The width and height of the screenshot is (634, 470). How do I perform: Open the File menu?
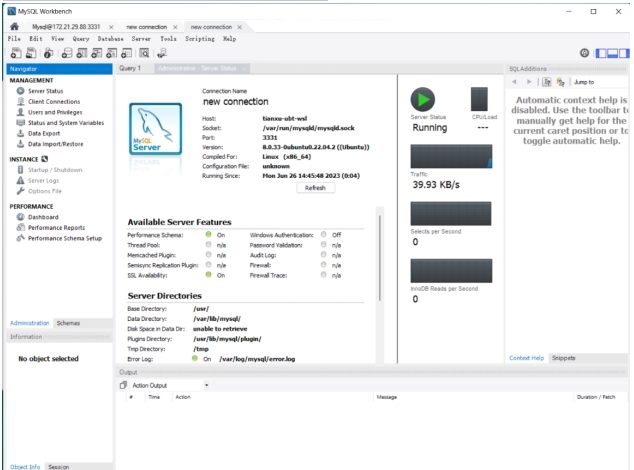pyautogui.click(x=14, y=39)
